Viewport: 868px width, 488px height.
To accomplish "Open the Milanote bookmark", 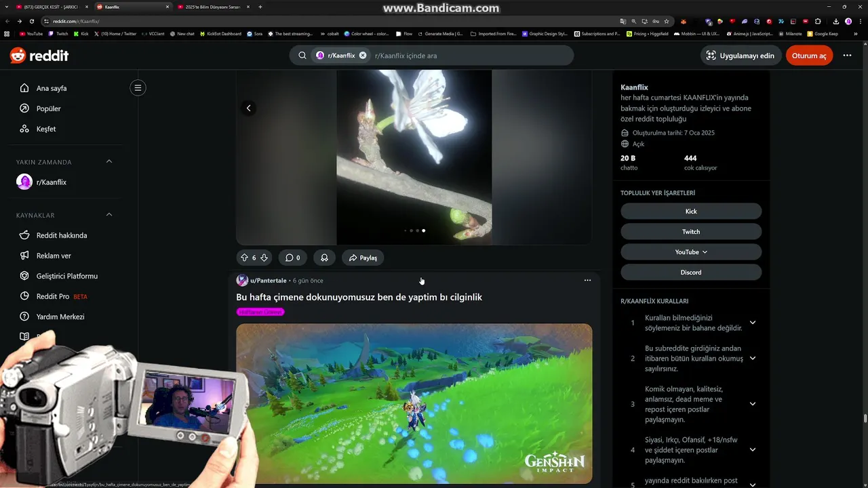I will coord(790,33).
